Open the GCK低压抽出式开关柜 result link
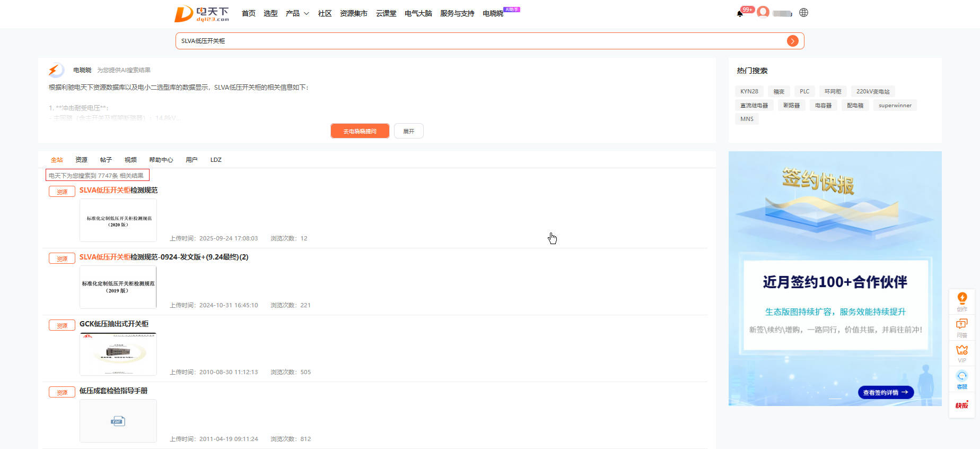The width and height of the screenshot is (980, 449). (x=114, y=324)
